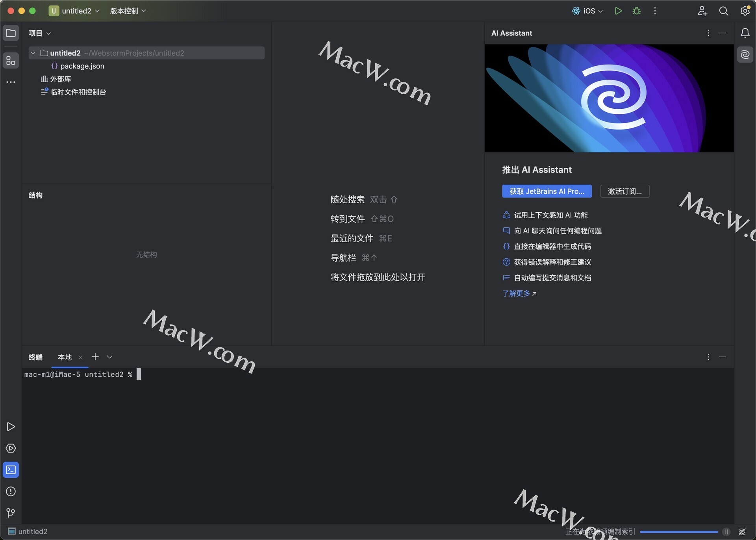Hide the terminal panel
The width and height of the screenshot is (756, 540).
click(x=723, y=357)
